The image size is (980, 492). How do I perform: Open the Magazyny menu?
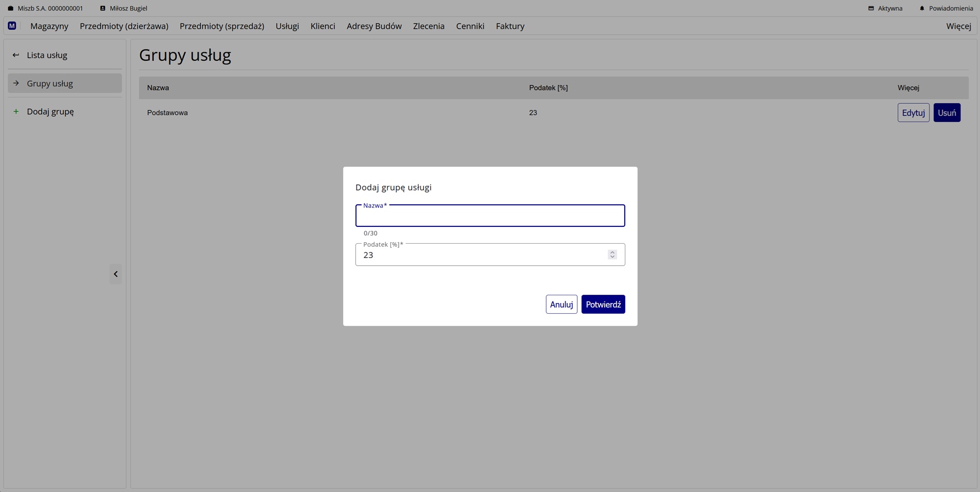pos(49,26)
